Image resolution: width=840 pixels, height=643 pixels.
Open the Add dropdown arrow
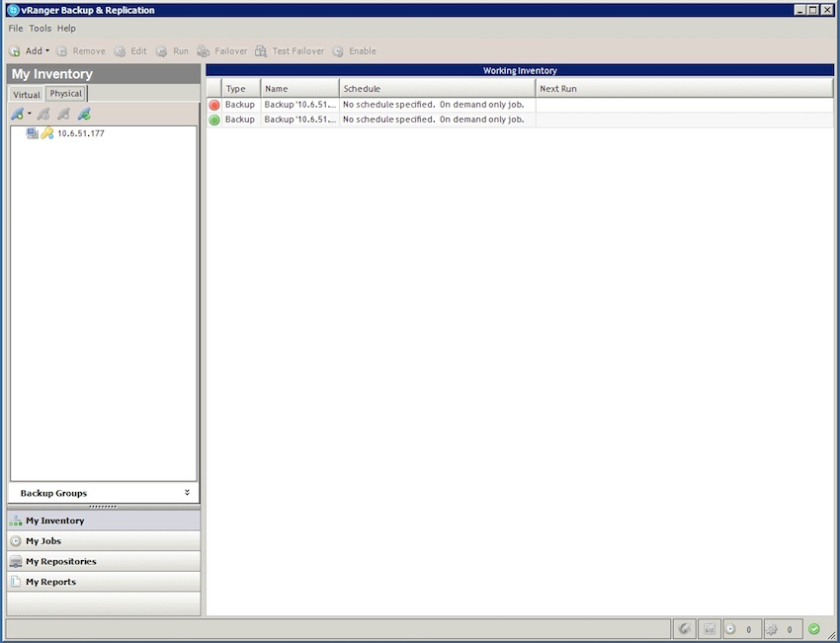[47, 50]
